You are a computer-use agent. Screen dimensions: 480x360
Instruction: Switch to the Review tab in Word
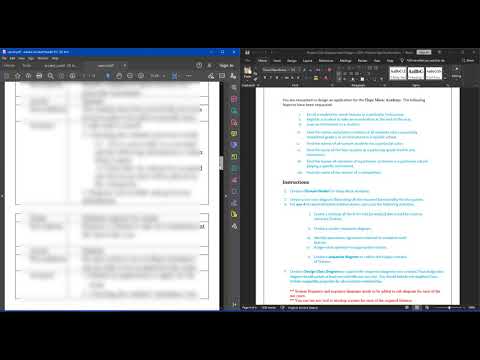[362, 61]
